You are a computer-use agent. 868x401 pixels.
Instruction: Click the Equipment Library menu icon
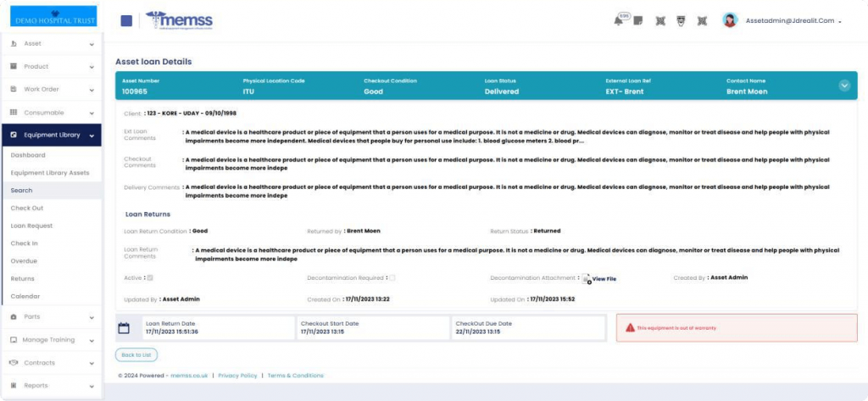click(14, 135)
